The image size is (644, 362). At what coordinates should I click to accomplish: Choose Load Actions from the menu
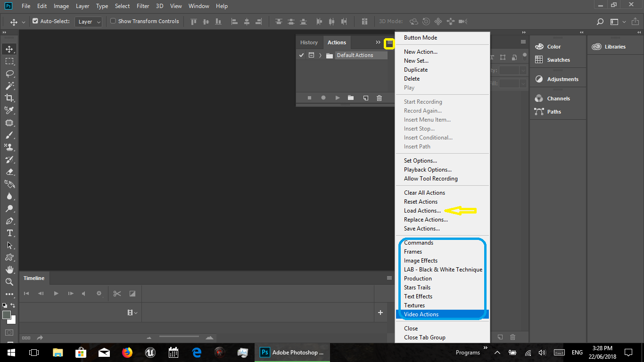(x=421, y=210)
